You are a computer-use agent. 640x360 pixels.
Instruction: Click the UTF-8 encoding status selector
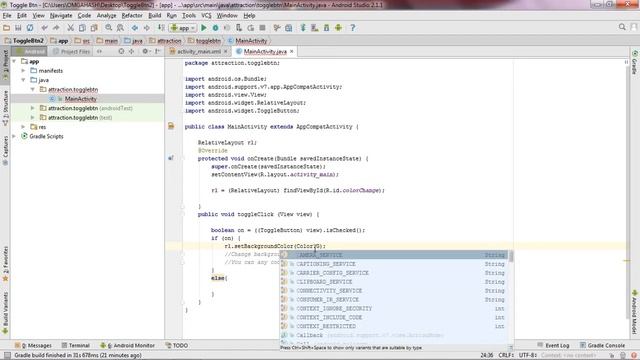(527, 356)
